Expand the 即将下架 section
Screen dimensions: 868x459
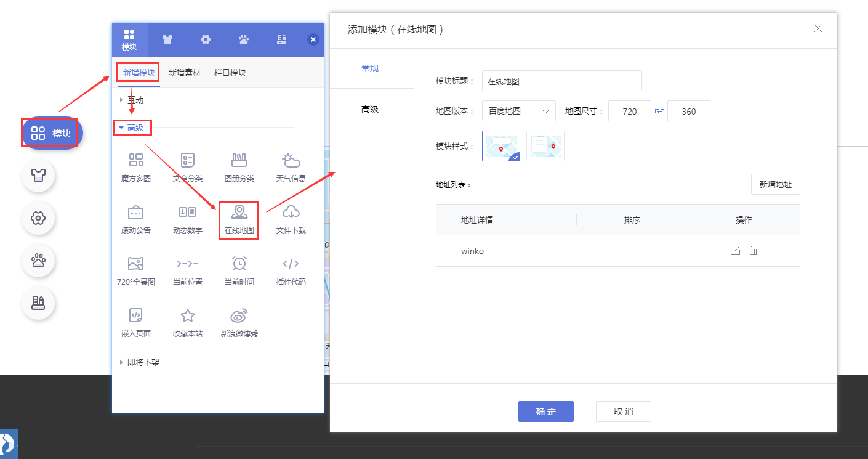coord(139,362)
